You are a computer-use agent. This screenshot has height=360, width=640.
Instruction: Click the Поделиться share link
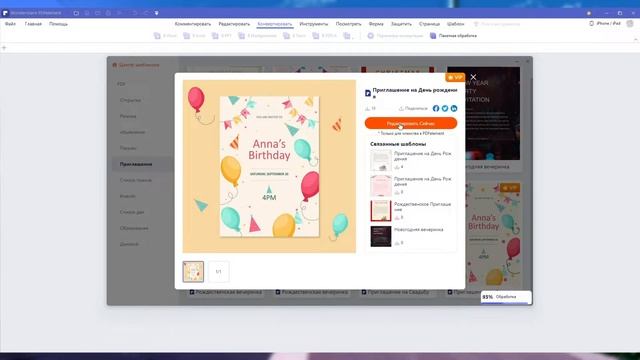click(413, 109)
